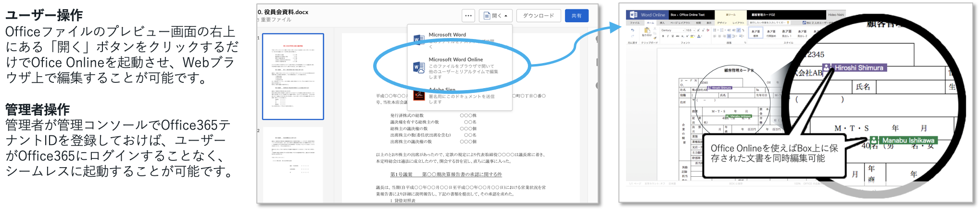Click the decrease indent icon

pyautogui.click(x=729, y=30)
